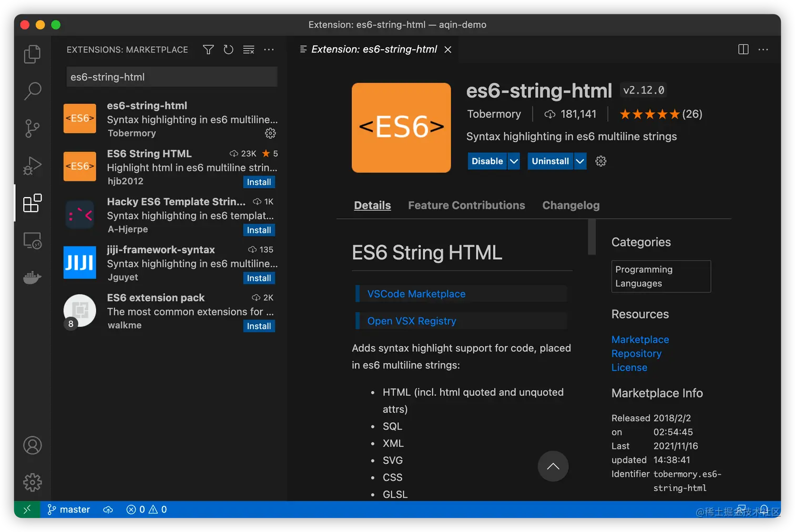The width and height of the screenshot is (795, 532).
Task: Click the scroll-to-top arrow button
Action: point(553,466)
